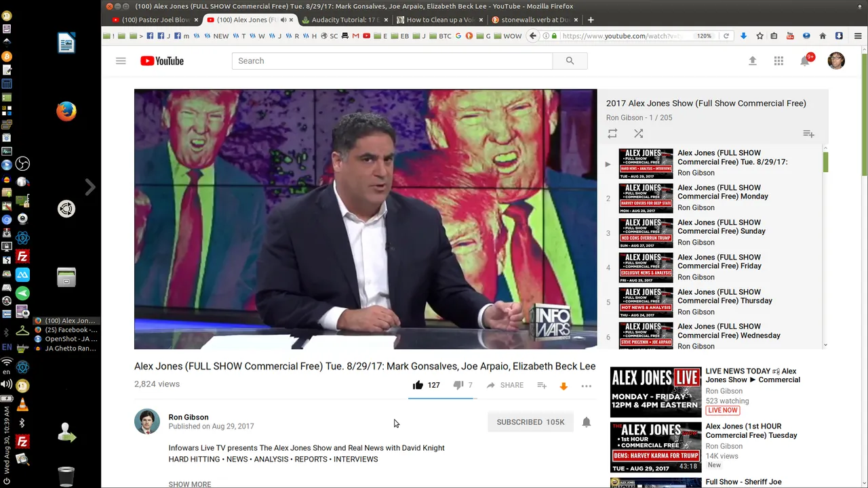Bookmark this page with the star icon
The width and height of the screenshot is (868, 488).
point(759,36)
